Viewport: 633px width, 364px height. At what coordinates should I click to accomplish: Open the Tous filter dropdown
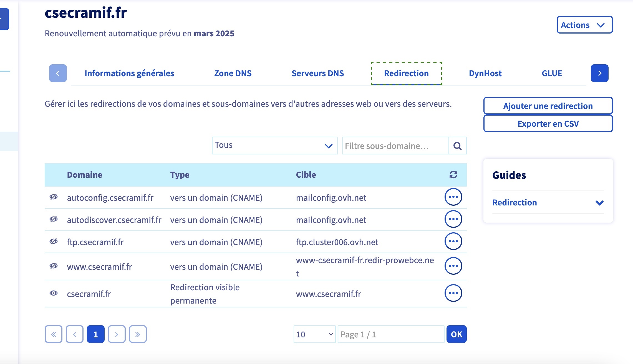coord(274,146)
